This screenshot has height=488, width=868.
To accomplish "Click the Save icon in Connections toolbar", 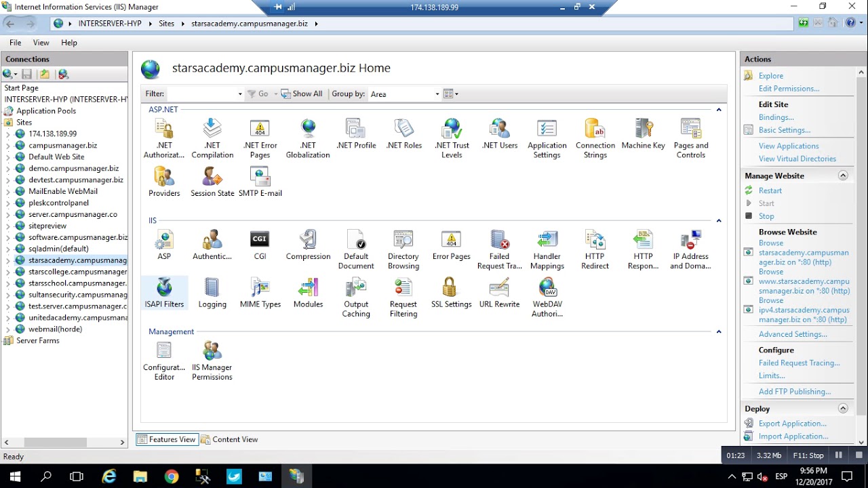I will coord(27,74).
